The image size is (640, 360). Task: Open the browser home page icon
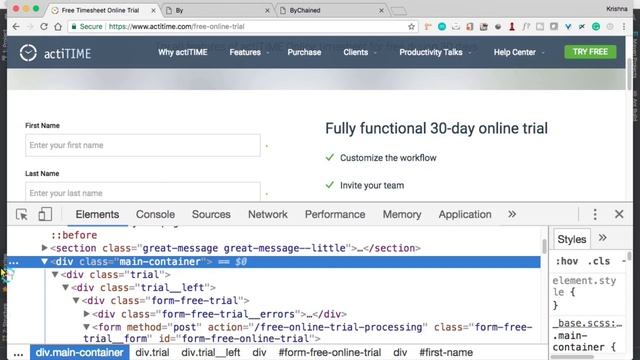click(x=58, y=27)
